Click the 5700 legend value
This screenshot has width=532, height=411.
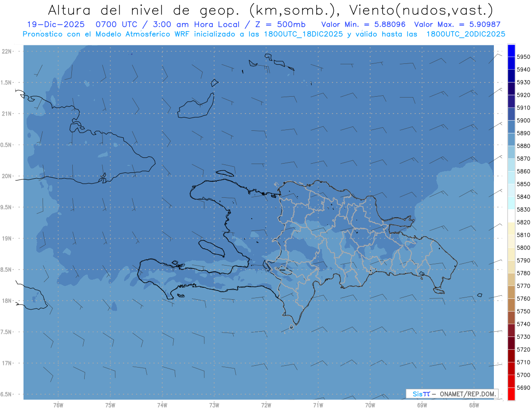coord(523,375)
